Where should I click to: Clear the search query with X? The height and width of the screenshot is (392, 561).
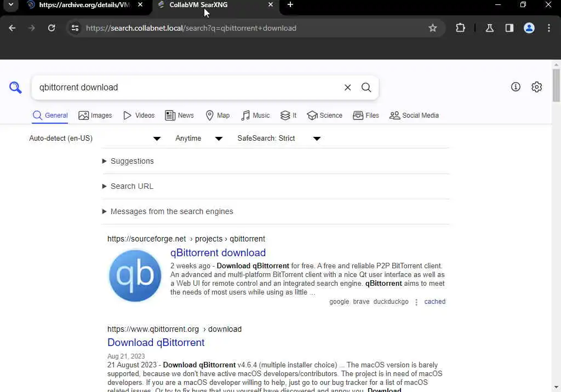(347, 87)
